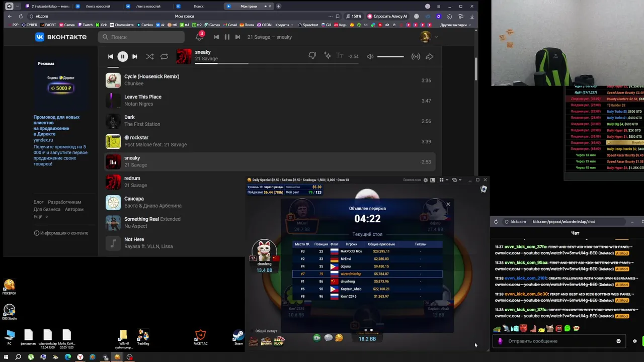Open broadcast music status icon
Viewport: 644px width, 362px height.
(x=416, y=56)
